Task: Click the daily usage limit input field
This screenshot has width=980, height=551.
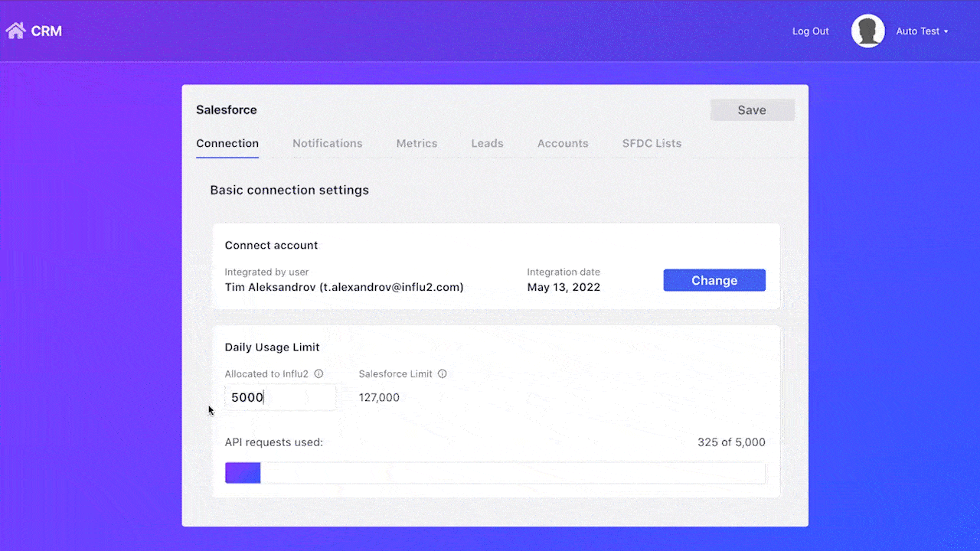Action: coord(280,397)
